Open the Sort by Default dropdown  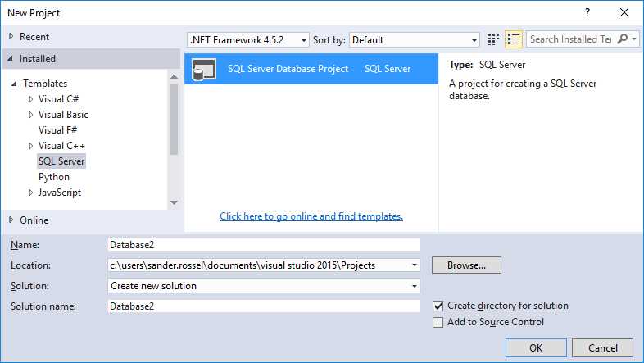pos(415,40)
